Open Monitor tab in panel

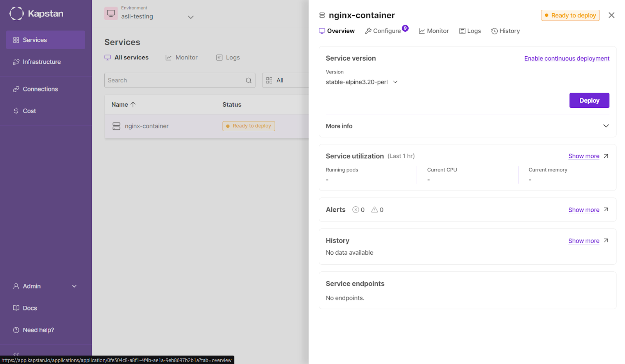point(434,31)
